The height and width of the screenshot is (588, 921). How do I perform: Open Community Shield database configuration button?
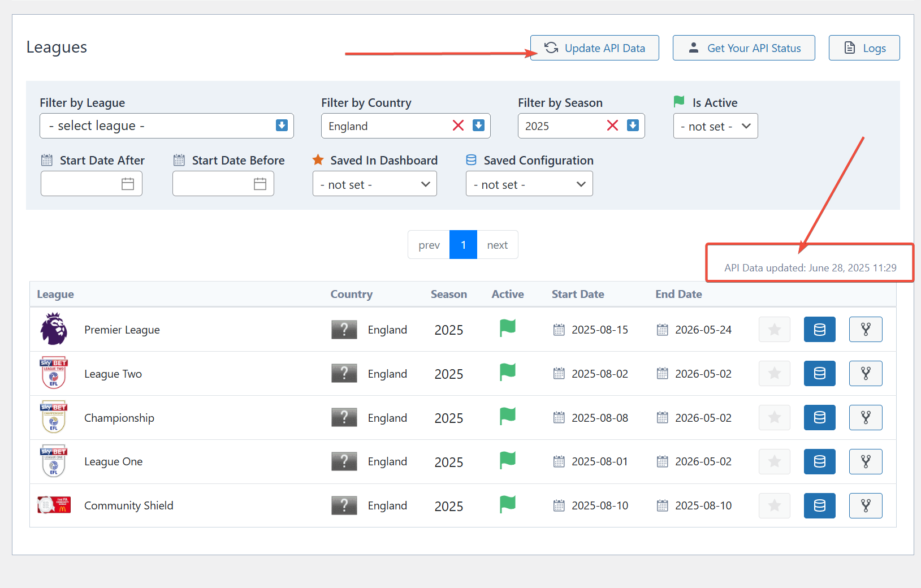[820, 505]
